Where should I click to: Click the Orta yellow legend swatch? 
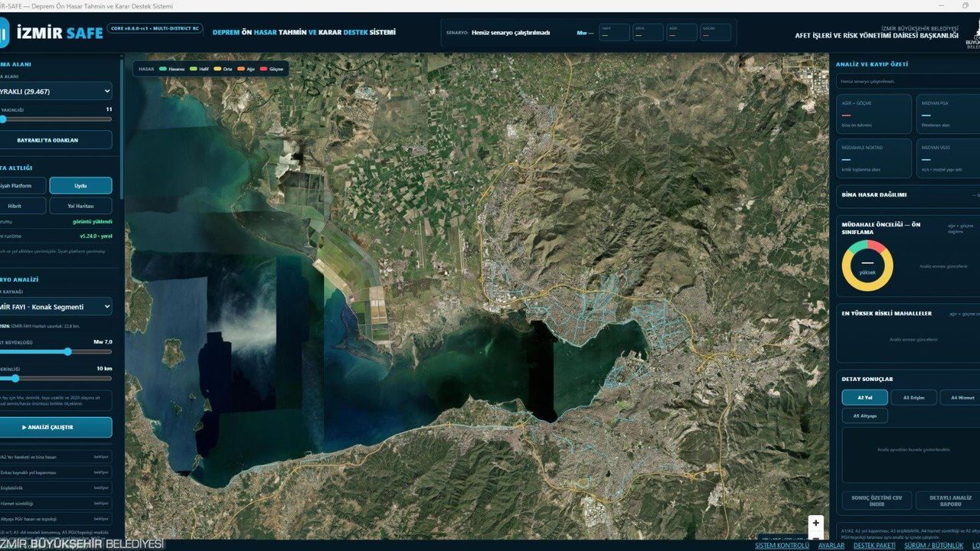pyautogui.click(x=217, y=69)
